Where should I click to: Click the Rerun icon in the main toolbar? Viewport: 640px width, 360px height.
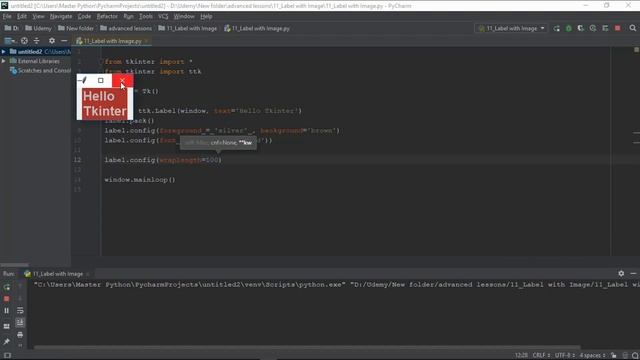coord(556,28)
